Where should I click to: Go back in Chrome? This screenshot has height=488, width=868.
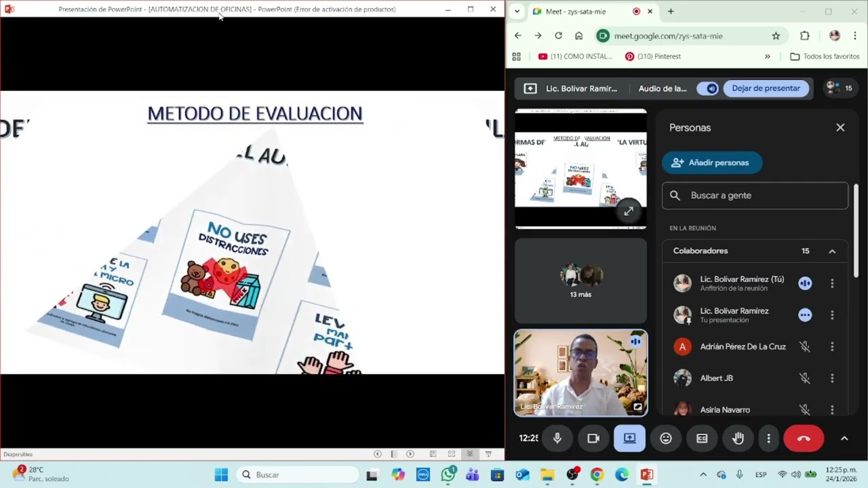[x=518, y=36]
